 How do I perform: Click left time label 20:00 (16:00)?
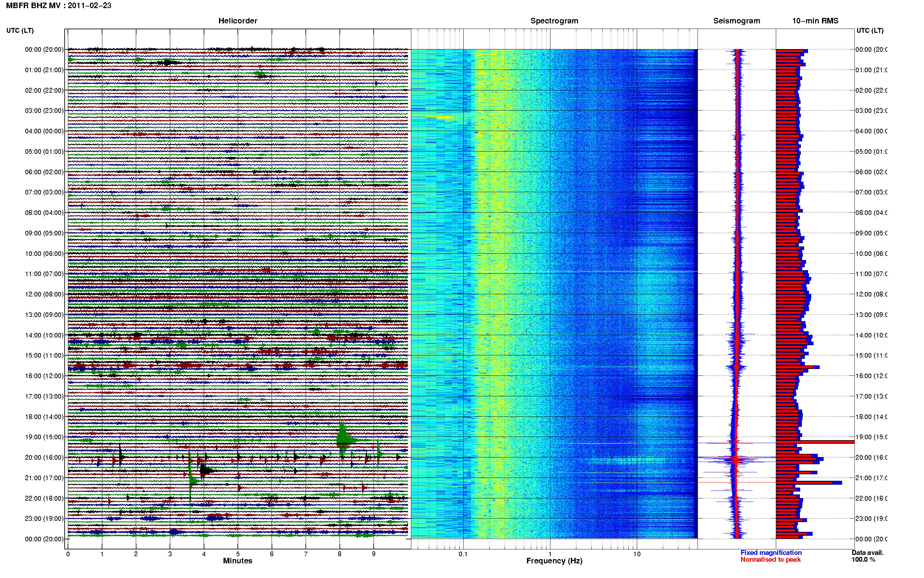pos(44,458)
